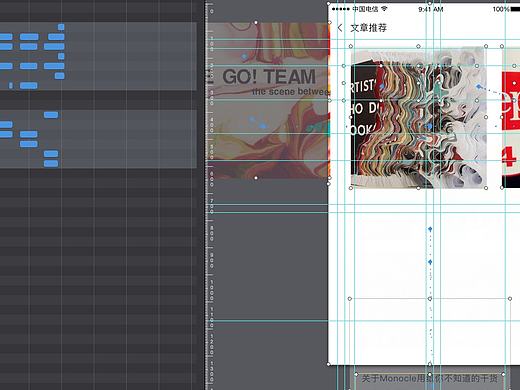Select the red card at the right edge
Screen dimensions: 520x390
pyautogui.click(x=511, y=117)
